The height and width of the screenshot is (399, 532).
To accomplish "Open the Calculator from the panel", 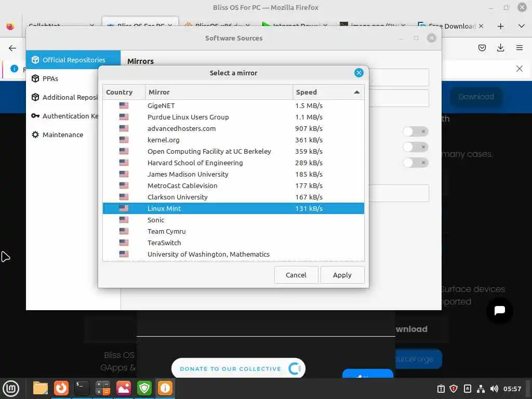I will 102,388.
